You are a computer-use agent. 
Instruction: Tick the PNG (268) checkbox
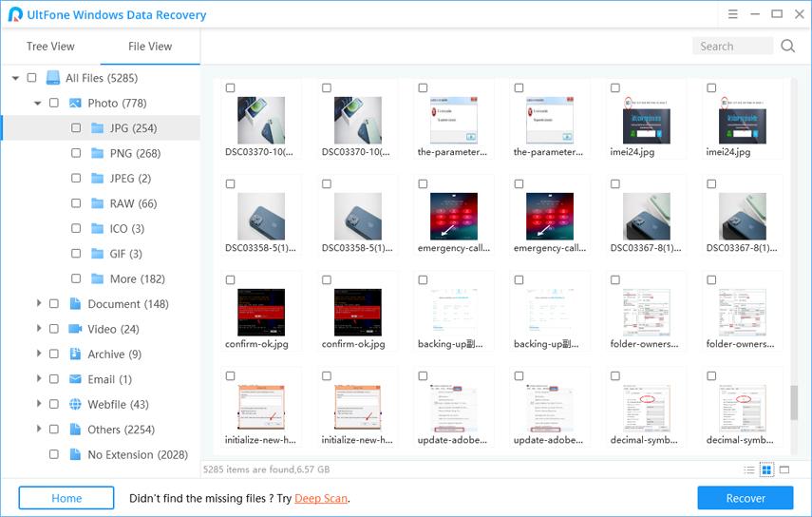pyautogui.click(x=76, y=153)
